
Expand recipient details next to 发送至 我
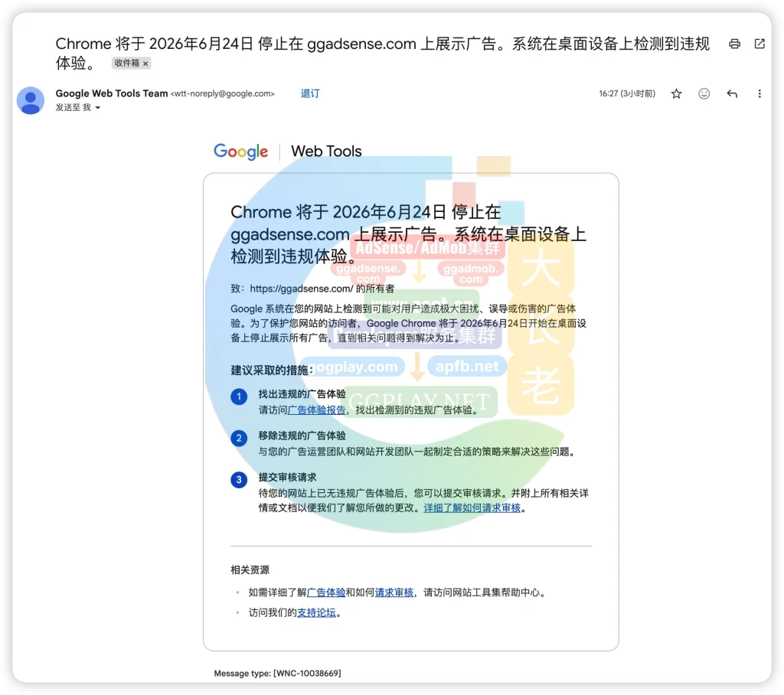click(98, 107)
